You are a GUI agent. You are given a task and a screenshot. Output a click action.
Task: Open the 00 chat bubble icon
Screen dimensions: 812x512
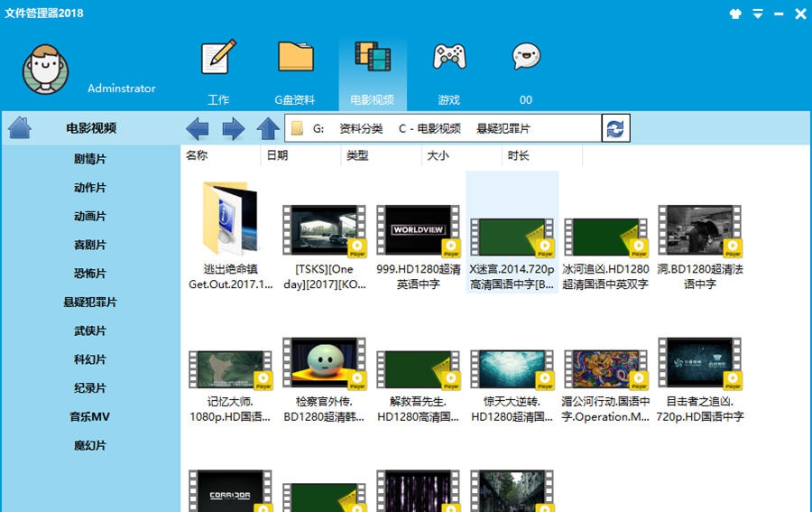click(x=526, y=57)
